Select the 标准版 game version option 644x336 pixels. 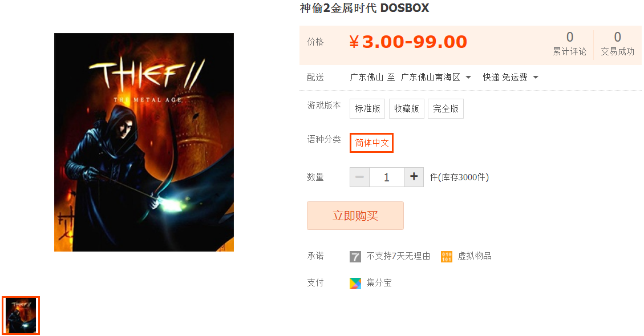367,108
